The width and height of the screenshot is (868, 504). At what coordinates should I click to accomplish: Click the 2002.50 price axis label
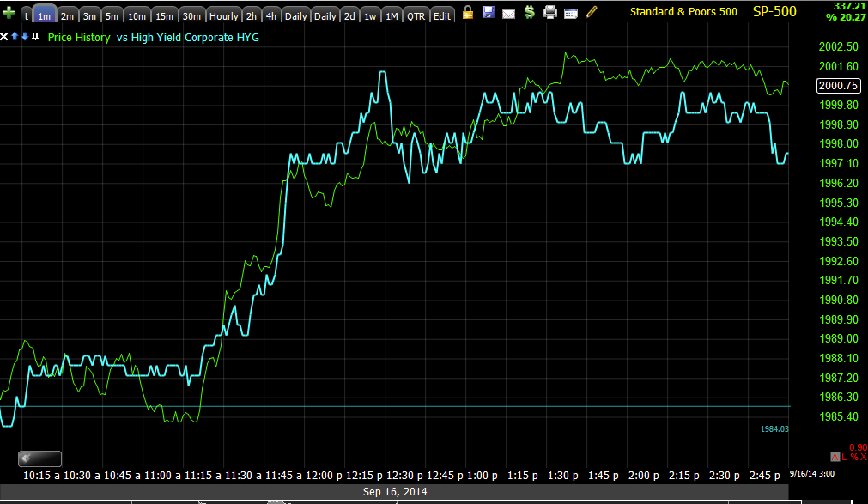[x=839, y=46]
